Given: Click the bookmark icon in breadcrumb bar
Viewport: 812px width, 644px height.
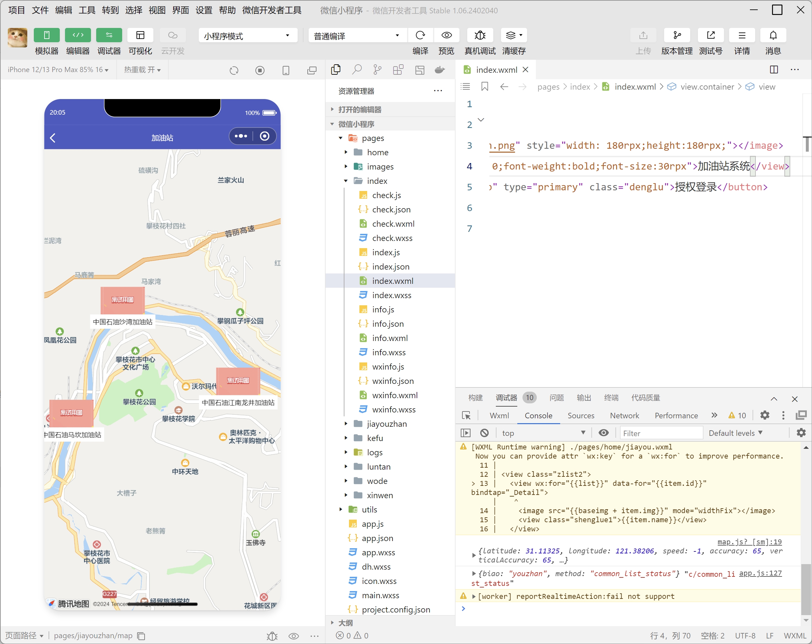Looking at the screenshot, I should click(x=485, y=87).
